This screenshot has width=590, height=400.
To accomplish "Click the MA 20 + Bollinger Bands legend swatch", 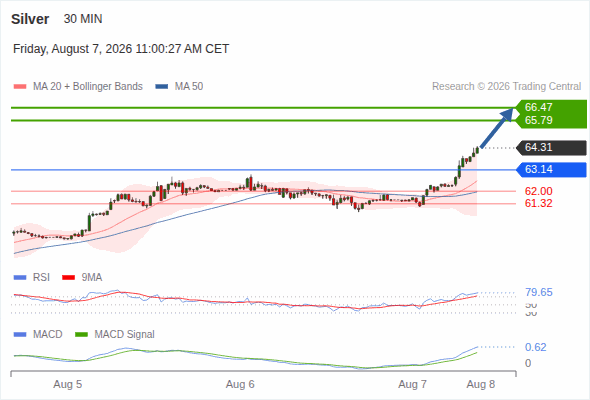I will (x=20, y=87).
